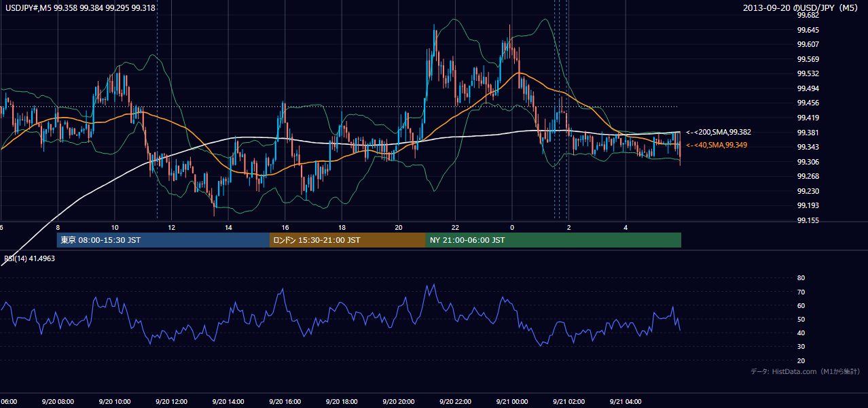This screenshot has height=408, width=868.
Task: Click the bottom timestamp 9/20 14:00
Action: click(x=228, y=402)
